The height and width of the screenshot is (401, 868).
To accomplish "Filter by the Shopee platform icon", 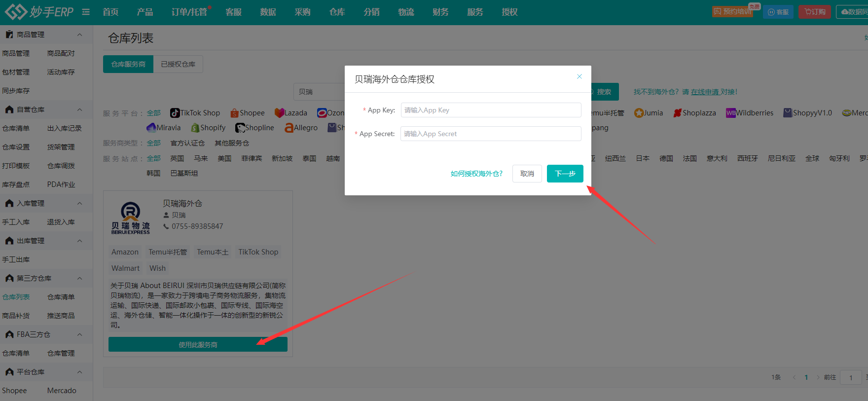I will pyautogui.click(x=235, y=113).
